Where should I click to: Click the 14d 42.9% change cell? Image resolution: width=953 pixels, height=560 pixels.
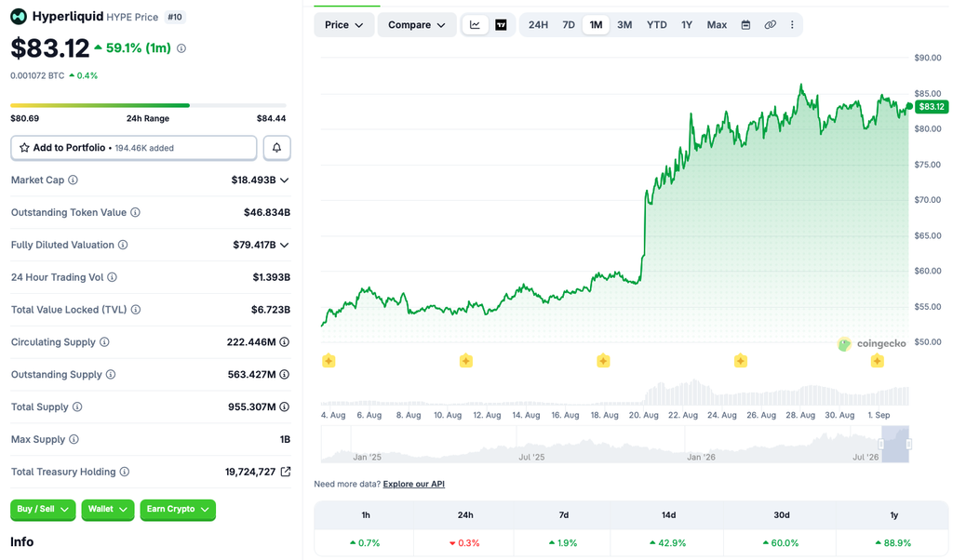(668, 543)
